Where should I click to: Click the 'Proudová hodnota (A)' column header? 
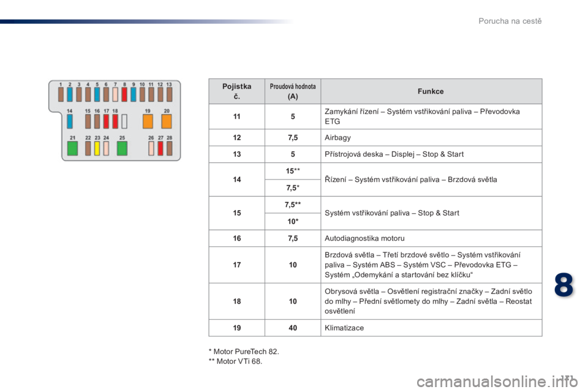click(293, 91)
